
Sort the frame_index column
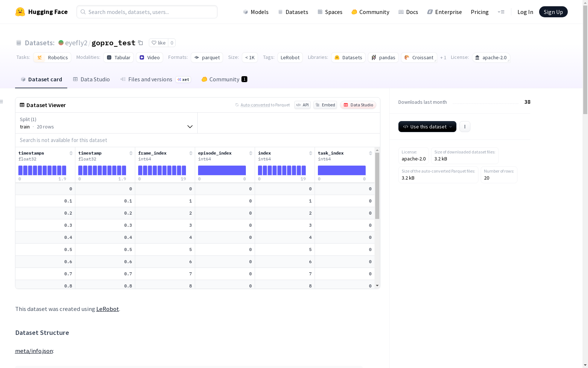[191, 153]
